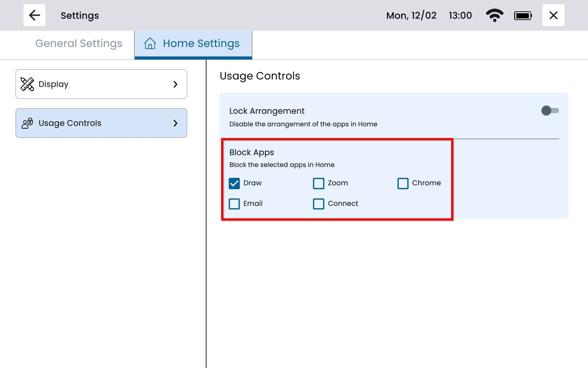
Task: Click the date and time display
Action: (x=429, y=16)
